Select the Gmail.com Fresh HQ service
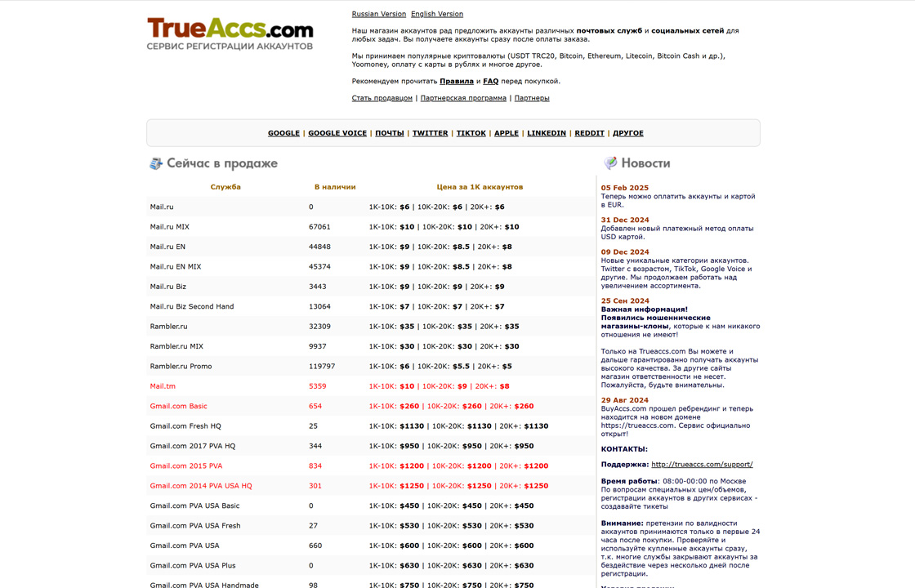This screenshot has width=915, height=588. click(185, 425)
